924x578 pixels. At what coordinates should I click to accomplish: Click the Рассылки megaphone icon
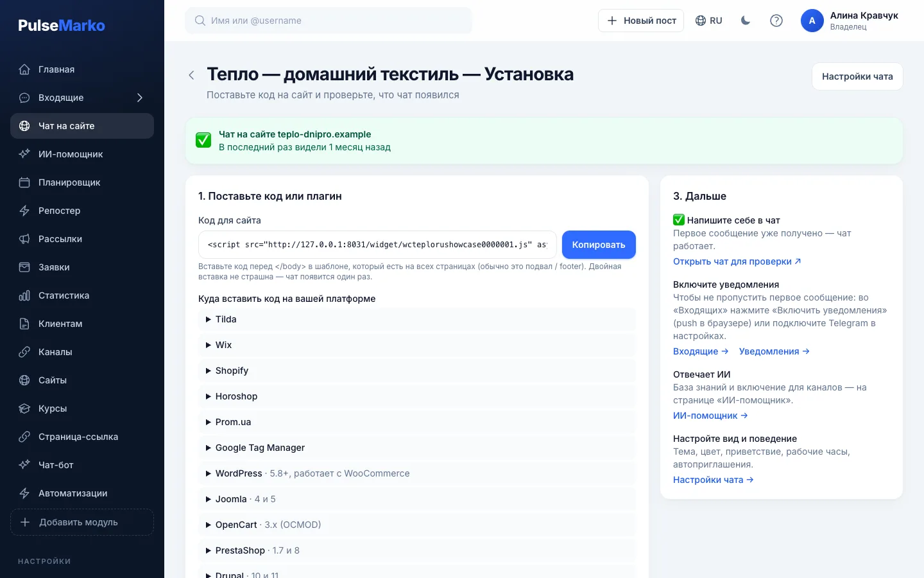pyautogui.click(x=24, y=239)
